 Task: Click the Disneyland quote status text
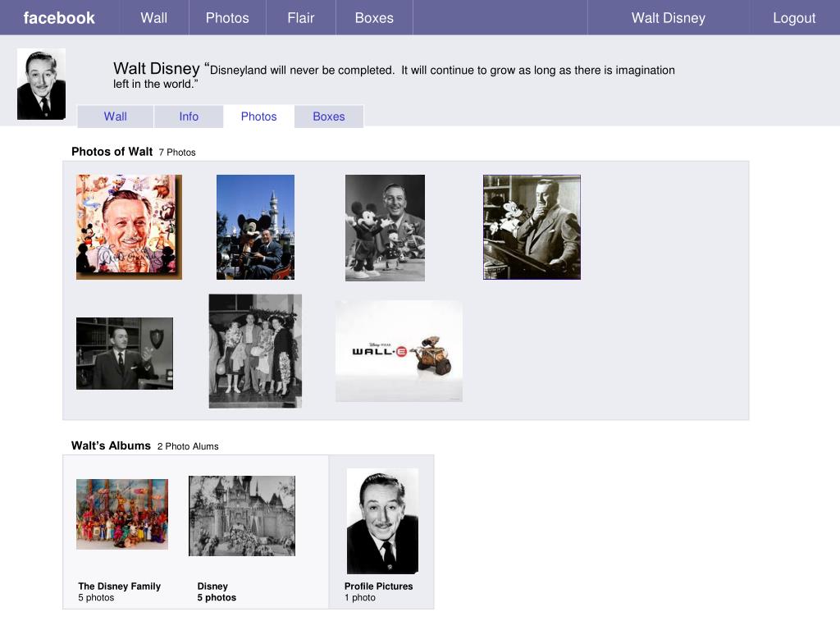tap(394, 76)
